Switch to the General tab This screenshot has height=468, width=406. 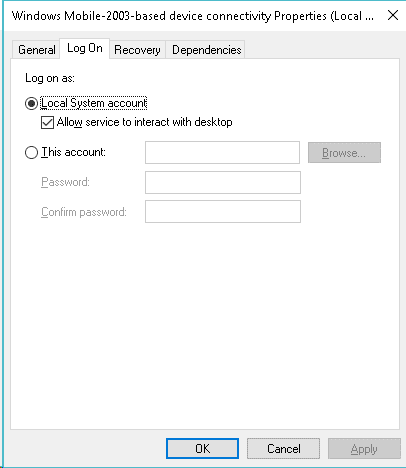pyautogui.click(x=36, y=50)
